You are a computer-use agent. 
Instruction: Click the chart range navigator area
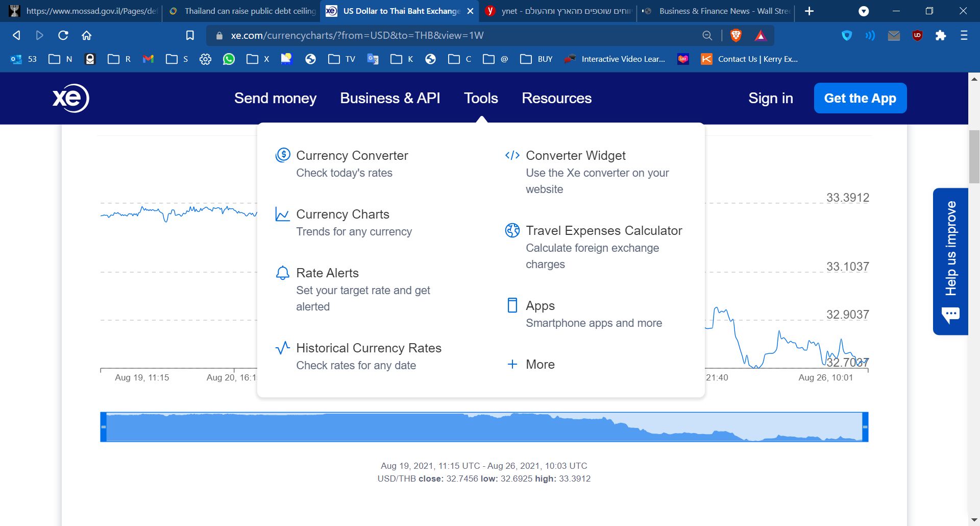484,427
